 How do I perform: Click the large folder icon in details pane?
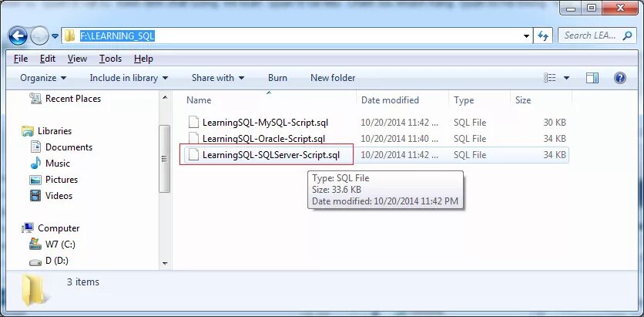[33, 290]
